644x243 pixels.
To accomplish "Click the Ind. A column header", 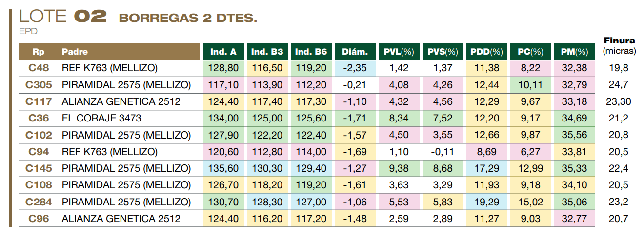I will [x=223, y=52].
